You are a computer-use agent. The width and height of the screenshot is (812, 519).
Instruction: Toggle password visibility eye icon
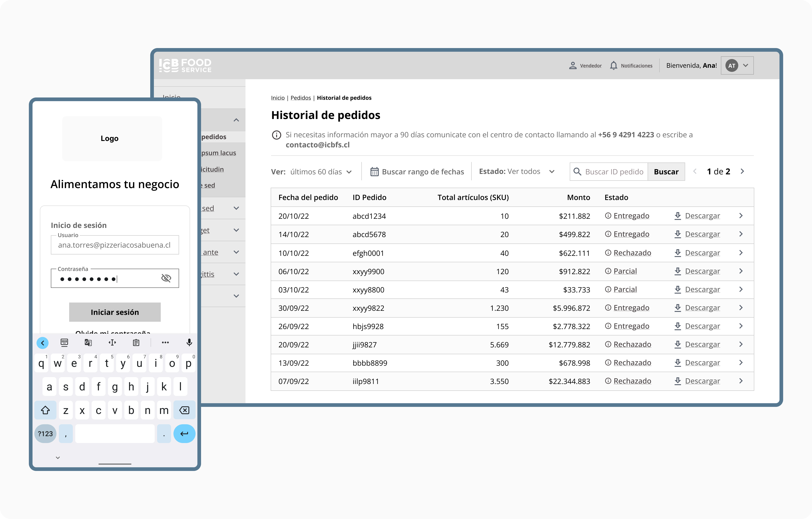tap(166, 278)
